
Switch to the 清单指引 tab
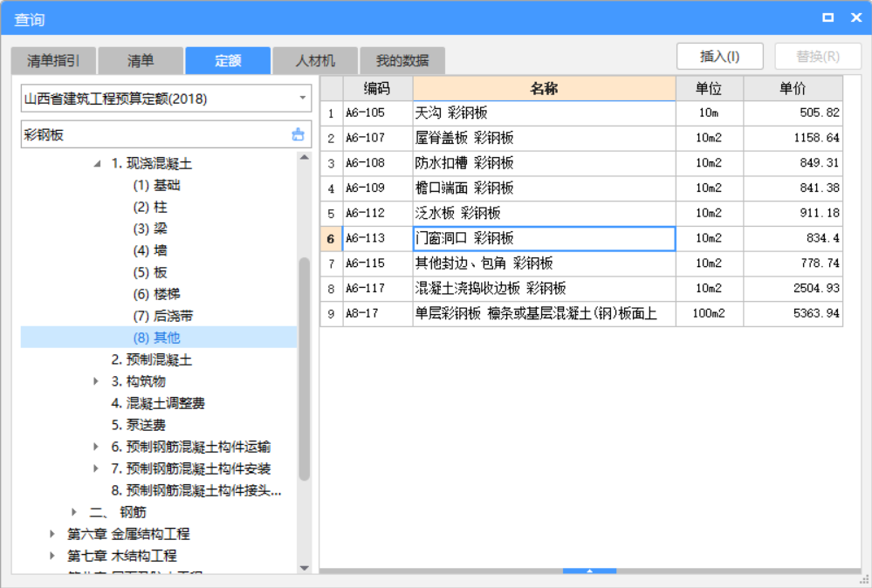pyautogui.click(x=53, y=60)
